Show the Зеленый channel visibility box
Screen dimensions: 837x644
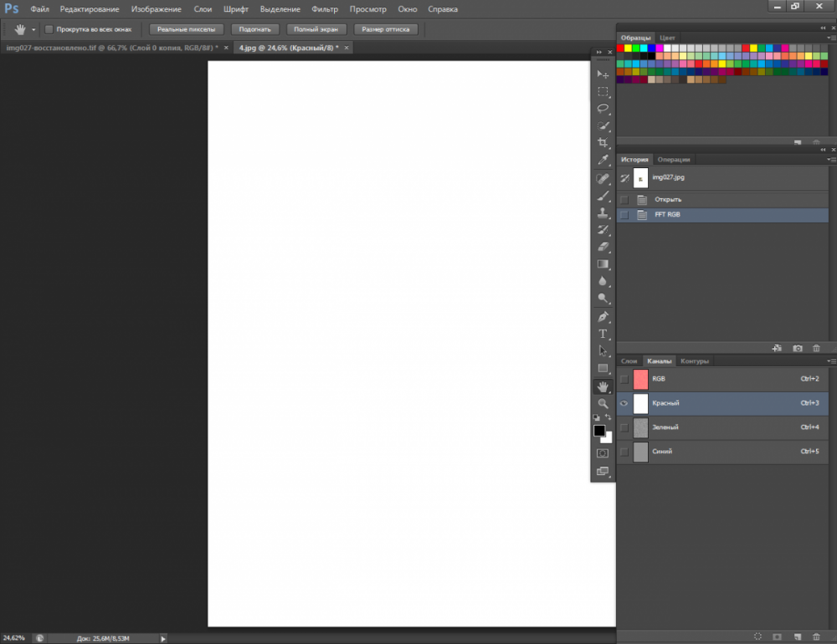624,427
